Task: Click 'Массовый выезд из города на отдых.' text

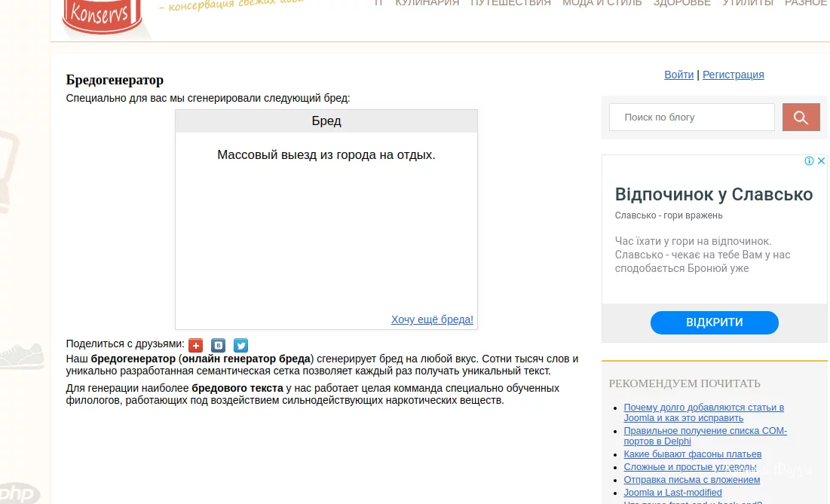Action: (x=326, y=155)
